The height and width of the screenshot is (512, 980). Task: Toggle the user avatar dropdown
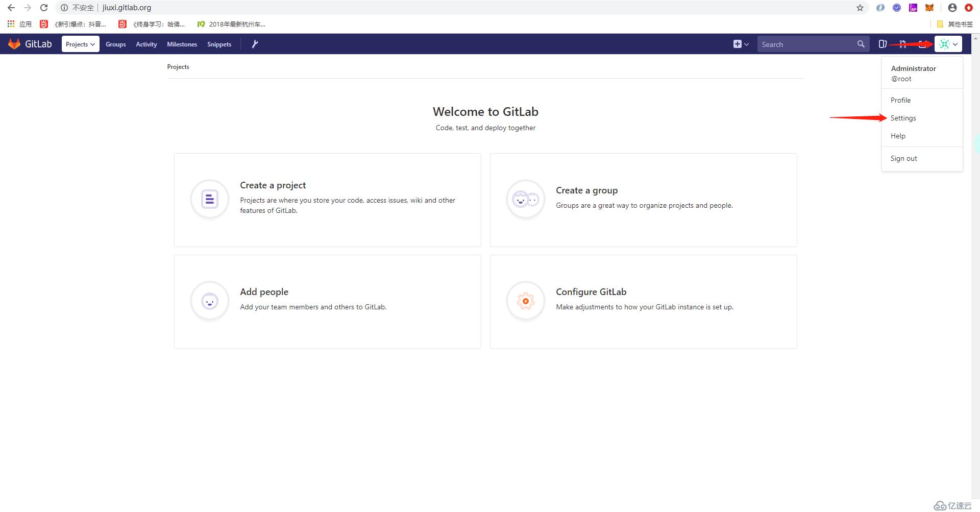948,44
